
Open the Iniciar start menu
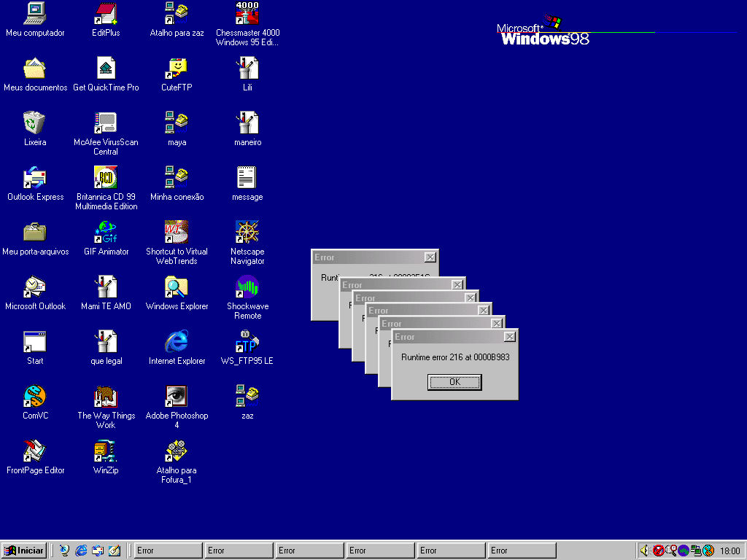pyautogui.click(x=24, y=551)
